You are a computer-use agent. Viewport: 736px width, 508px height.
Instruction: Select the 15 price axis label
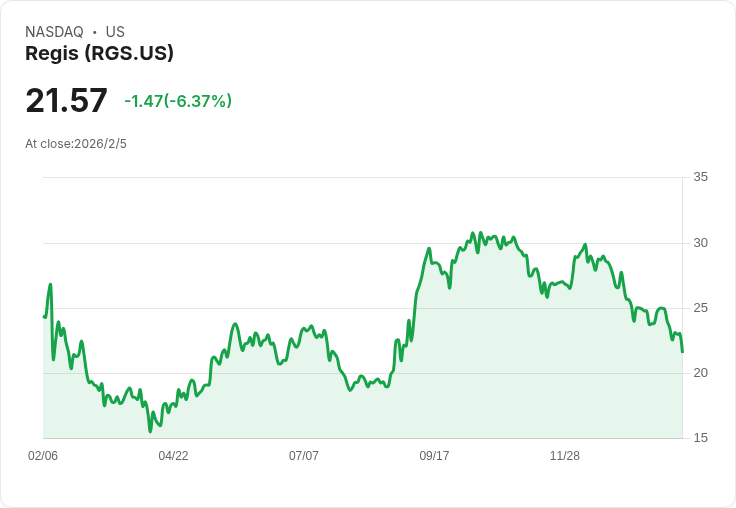tap(701, 438)
